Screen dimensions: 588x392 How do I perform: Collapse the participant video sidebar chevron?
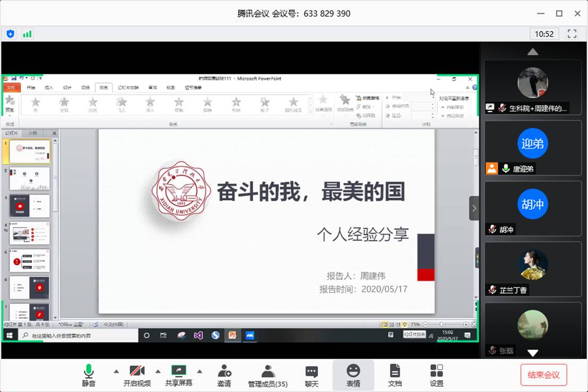(x=474, y=208)
